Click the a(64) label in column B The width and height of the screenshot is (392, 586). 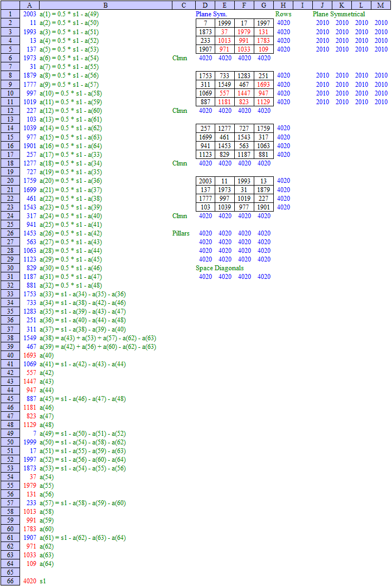[x=47, y=564]
